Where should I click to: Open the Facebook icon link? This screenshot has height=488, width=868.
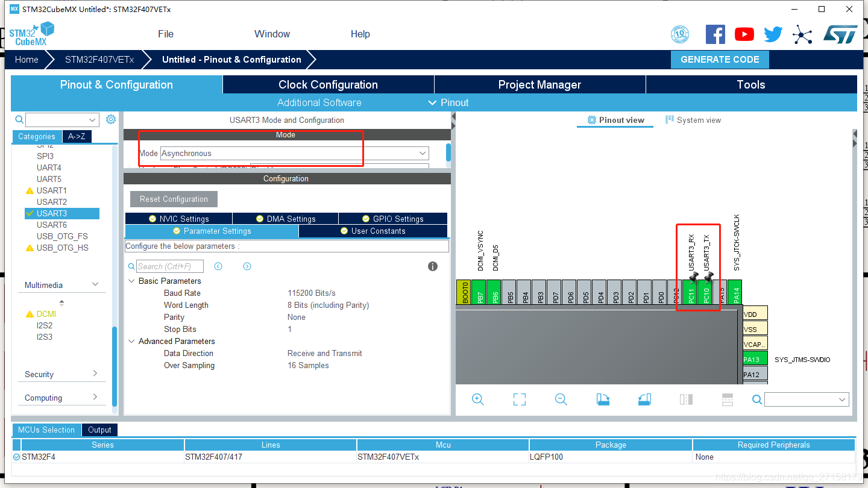(715, 34)
